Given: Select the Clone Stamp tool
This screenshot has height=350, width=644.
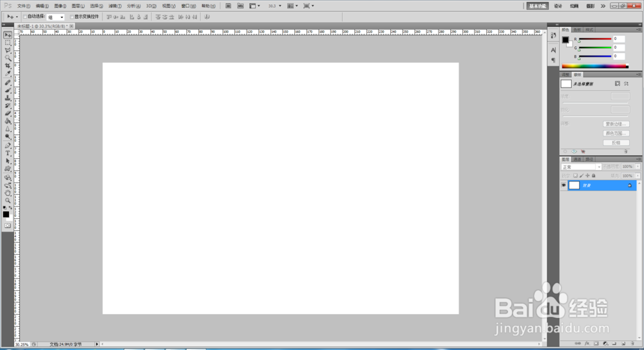Looking at the screenshot, I should click(x=8, y=98).
